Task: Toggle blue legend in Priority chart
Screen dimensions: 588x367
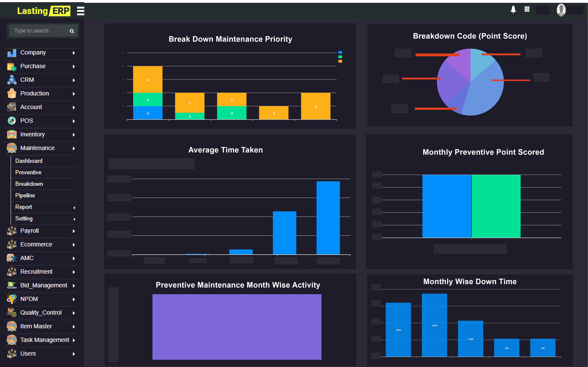Action: click(340, 52)
